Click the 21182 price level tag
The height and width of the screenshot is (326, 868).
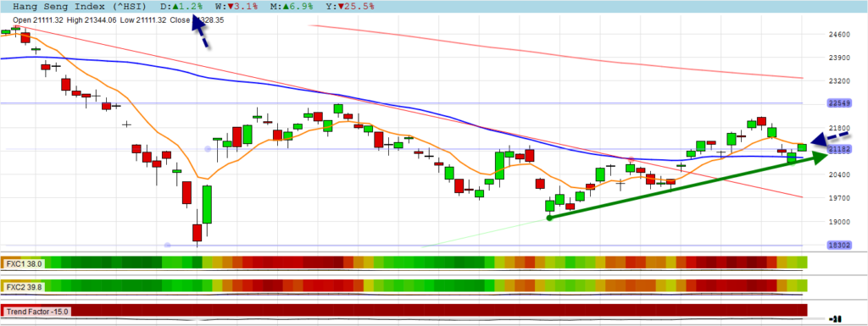point(839,150)
